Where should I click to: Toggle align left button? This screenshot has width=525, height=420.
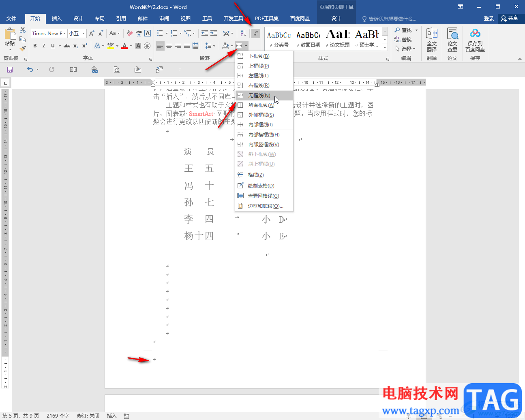160,46
